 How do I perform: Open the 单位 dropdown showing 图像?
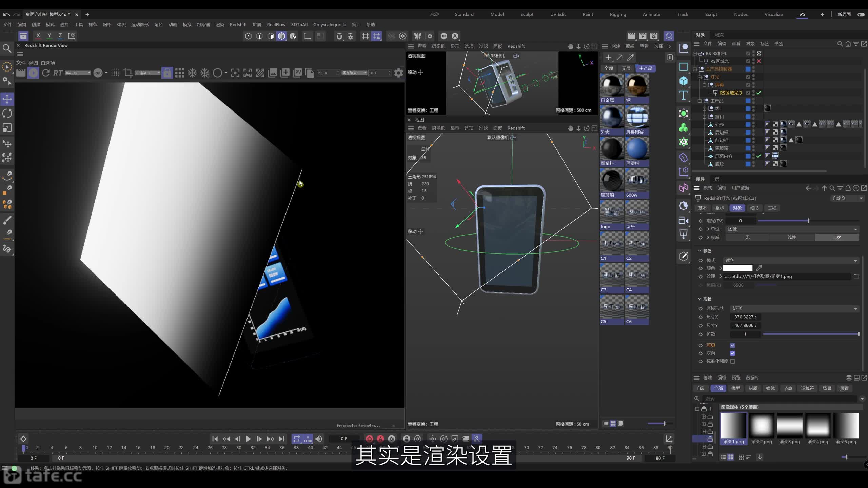[792, 229]
